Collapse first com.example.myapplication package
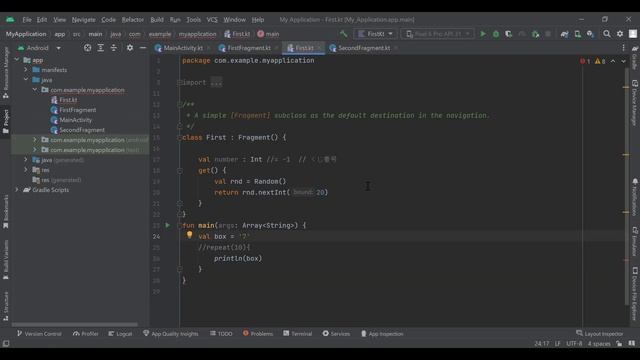Image resolution: width=640 pixels, height=360 pixels. click(x=35, y=90)
